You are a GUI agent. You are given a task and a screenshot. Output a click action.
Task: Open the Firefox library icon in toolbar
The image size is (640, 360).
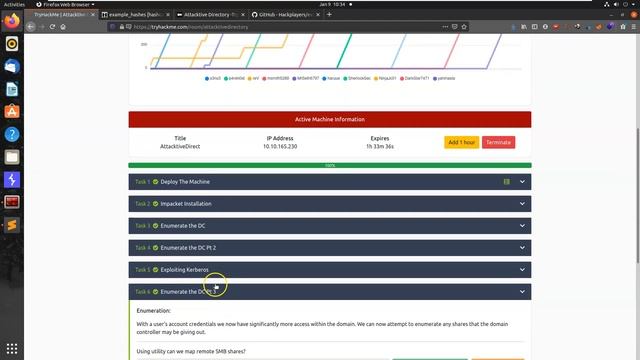[524, 27]
